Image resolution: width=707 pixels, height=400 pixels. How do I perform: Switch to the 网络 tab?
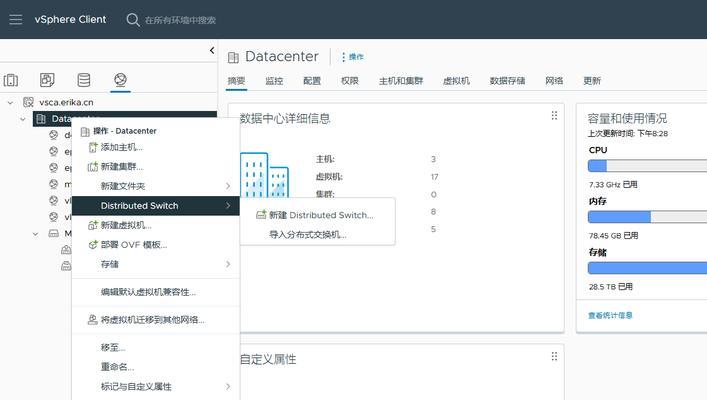554,81
